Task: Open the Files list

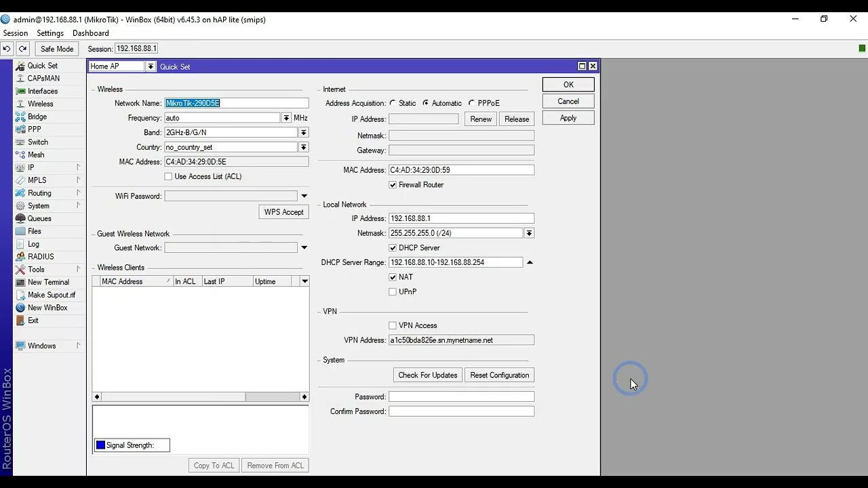Action: 34,231
